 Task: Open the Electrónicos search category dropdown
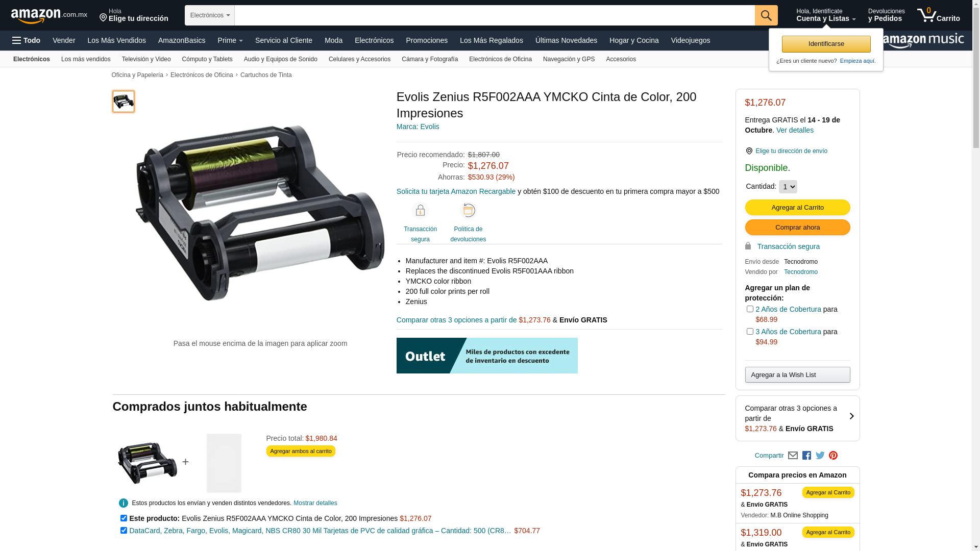210,15
